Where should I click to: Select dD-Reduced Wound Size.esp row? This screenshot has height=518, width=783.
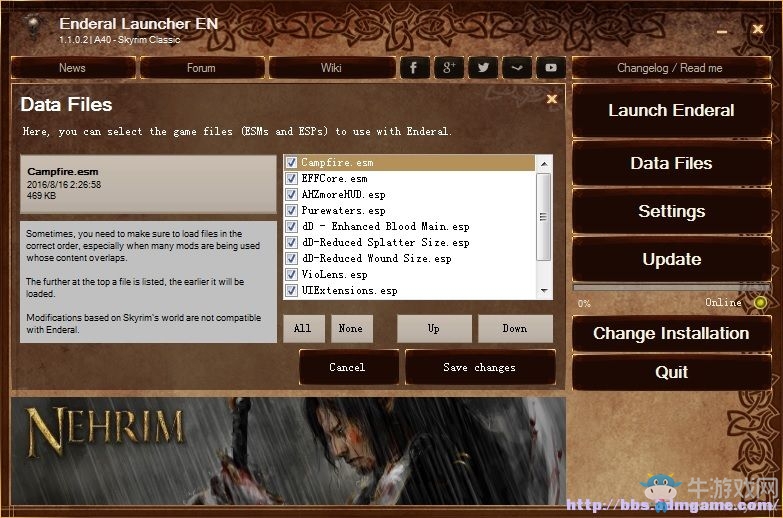point(409,258)
